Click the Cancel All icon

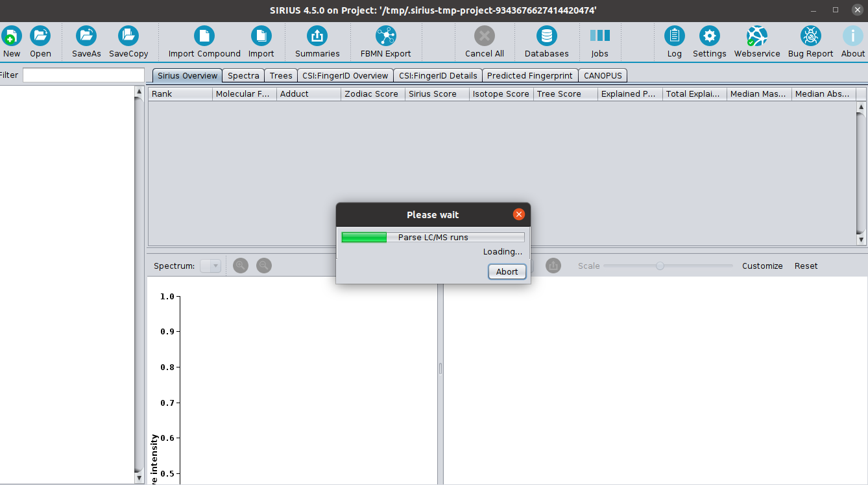[x=484, y=36]
